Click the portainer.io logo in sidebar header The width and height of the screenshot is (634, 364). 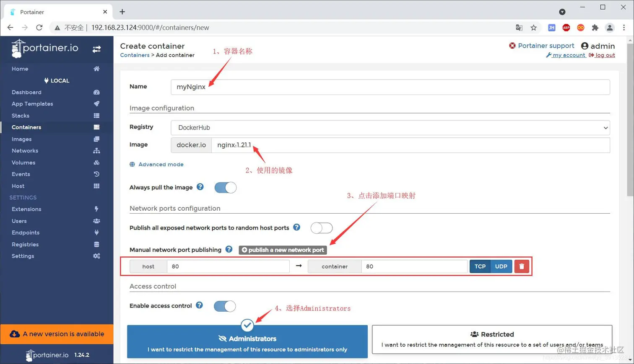[45, 49]
